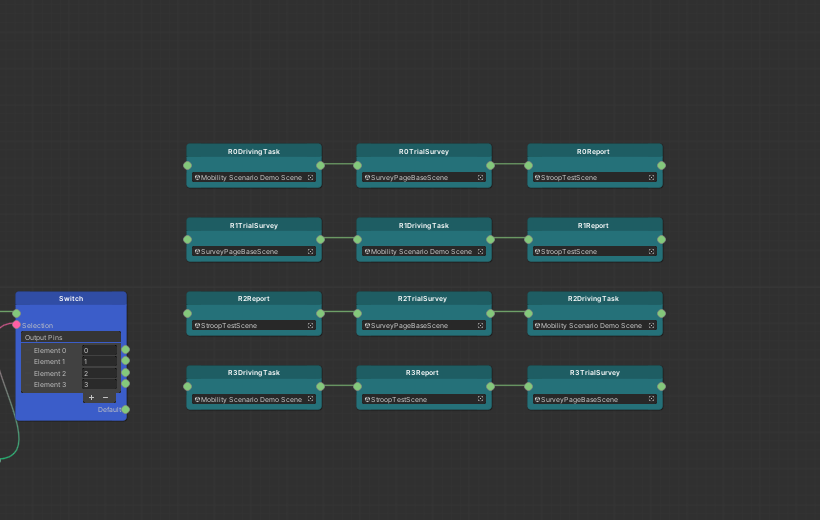Click the Element 0 value field

(99, 351)
